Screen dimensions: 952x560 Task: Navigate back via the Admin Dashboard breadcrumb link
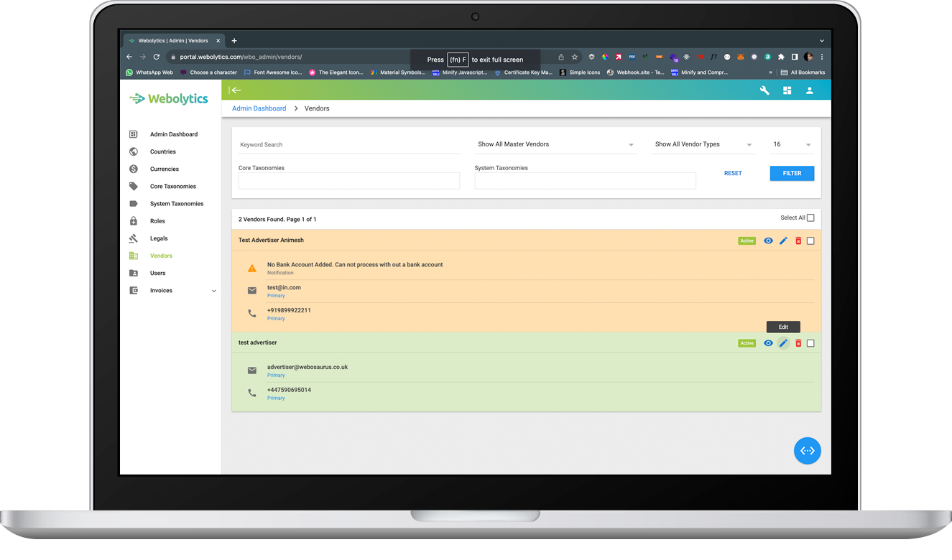[259, 108]
